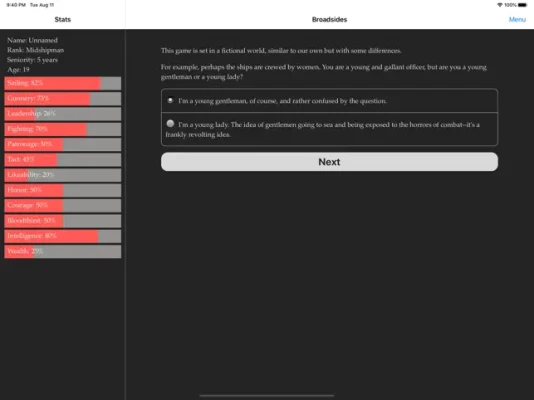
Task: Click the Sailing 82% stat bar
Action: [63, 83]
